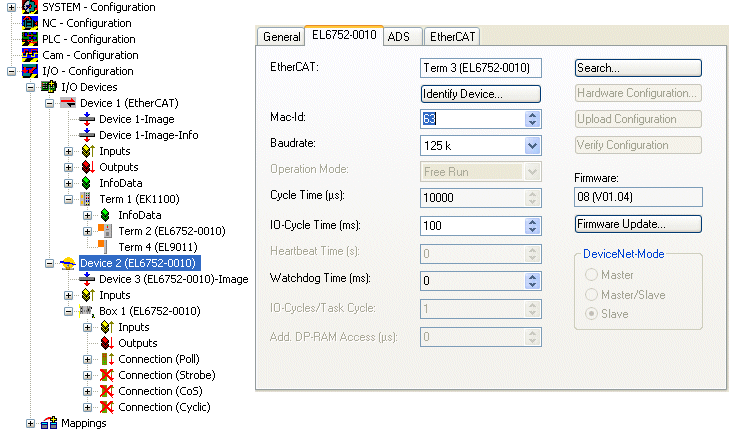Click the Term 4 (EL9011) icon

103,246
